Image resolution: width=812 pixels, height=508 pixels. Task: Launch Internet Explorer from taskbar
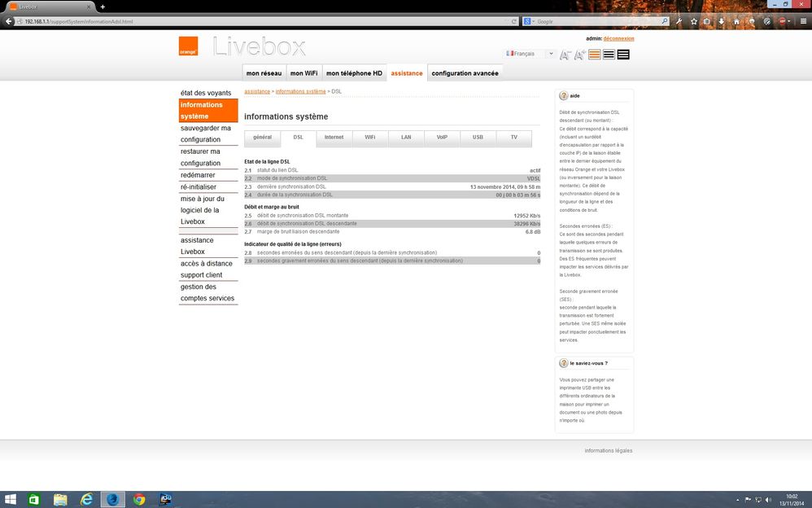[86, 500]
